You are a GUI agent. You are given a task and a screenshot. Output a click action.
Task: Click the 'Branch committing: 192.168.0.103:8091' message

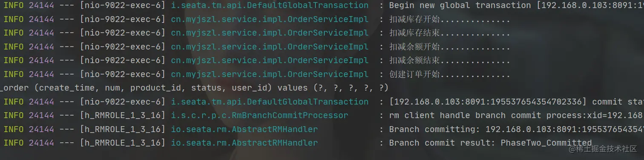[x=516, y=129]
